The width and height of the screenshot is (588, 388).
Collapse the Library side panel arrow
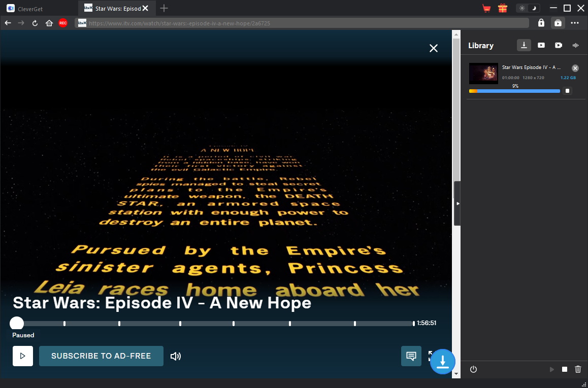[x=458, y=203]
